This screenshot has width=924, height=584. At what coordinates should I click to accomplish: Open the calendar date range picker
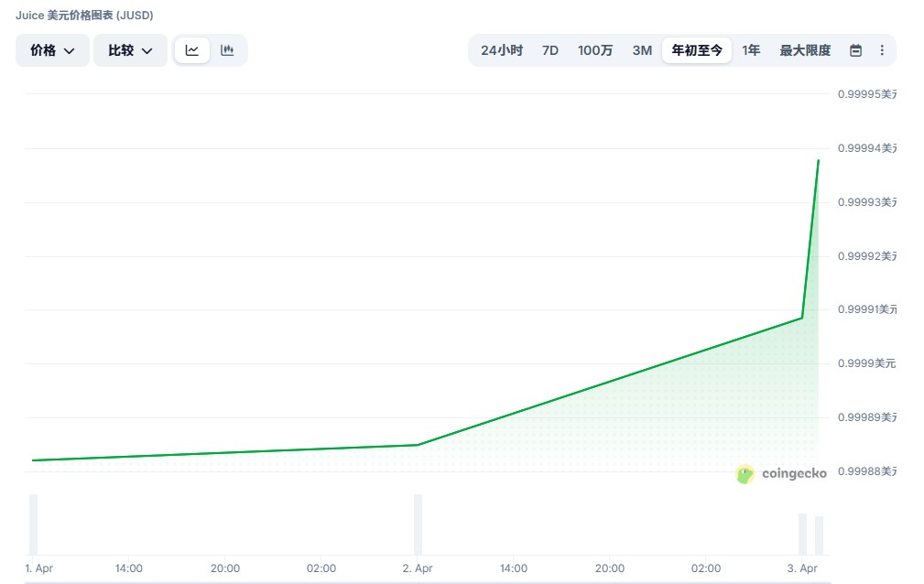856,50
